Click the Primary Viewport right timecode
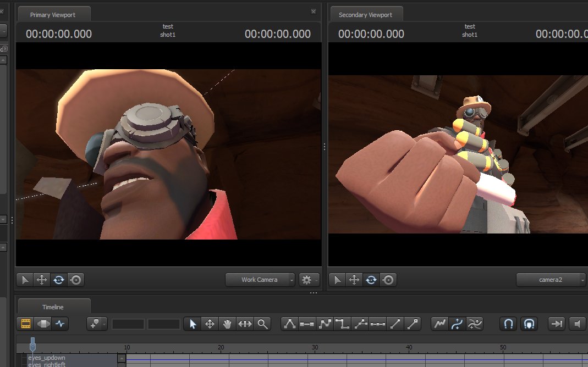This screenshot has width=588, height=367. point(278,34)
